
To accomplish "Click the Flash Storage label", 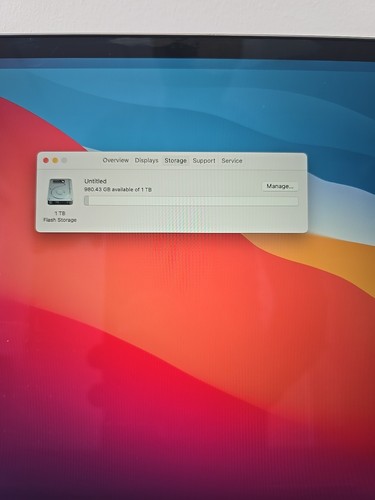I will [x=60, y=220].
